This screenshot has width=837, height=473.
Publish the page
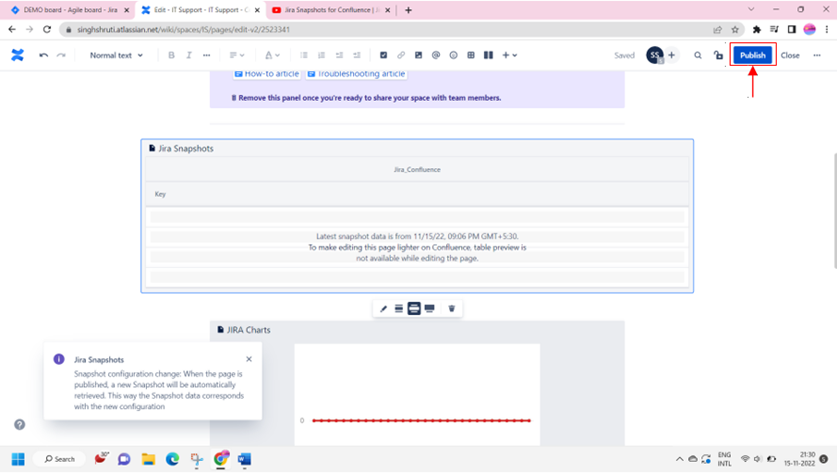753,55
